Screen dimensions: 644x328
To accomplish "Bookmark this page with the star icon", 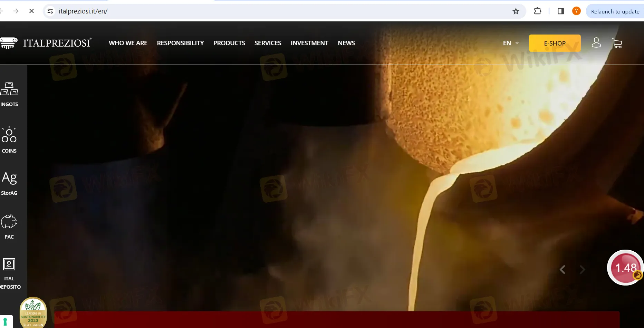I will 516,11.
